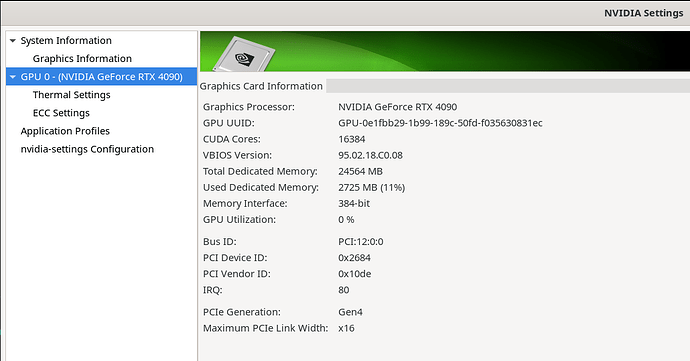690x361 pixels.
Task: Click the Graphics Card Information heading
Action: (261, 86)
